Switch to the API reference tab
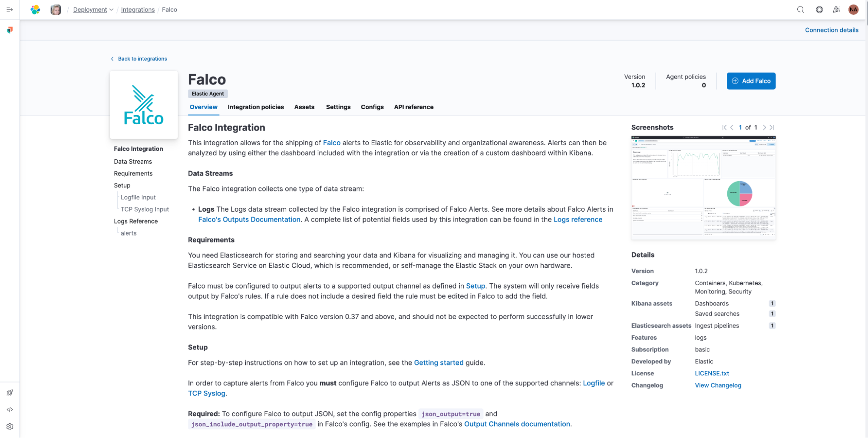Image resolution: width=868 pixels, height=438 pixels. click(413, 107)
